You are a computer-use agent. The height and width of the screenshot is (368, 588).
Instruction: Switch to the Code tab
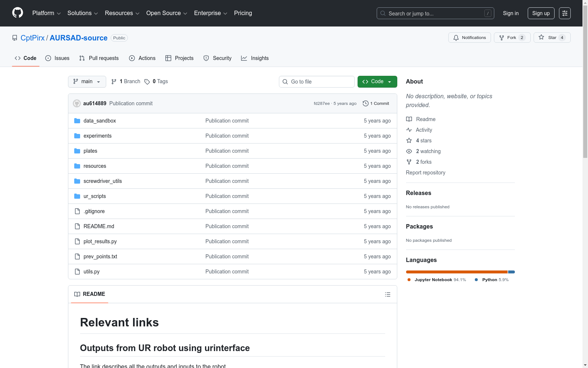point(26,58)
